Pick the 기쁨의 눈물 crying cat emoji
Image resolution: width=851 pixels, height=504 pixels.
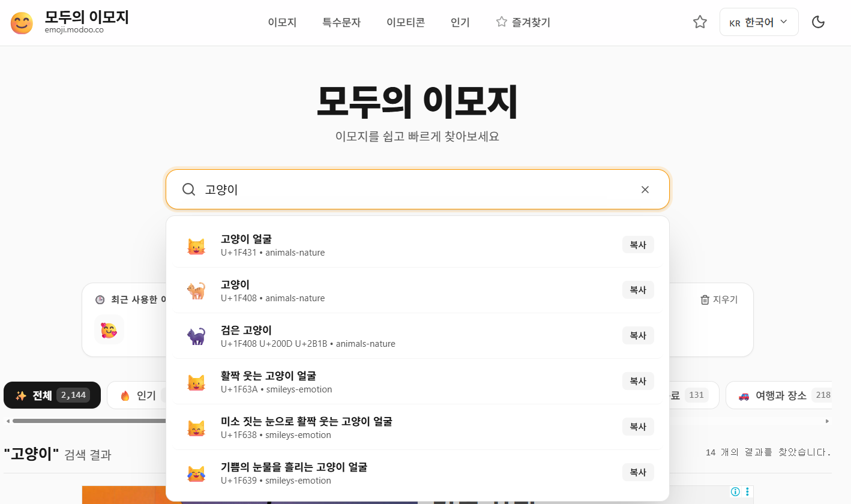[x=417, y=473]
